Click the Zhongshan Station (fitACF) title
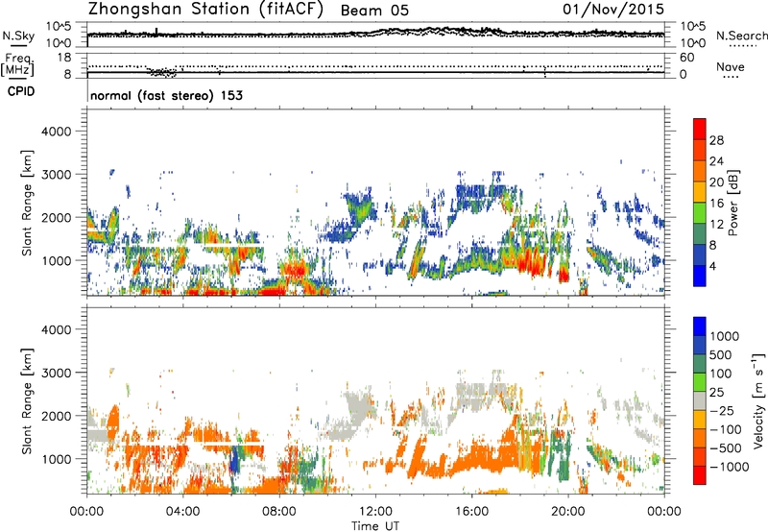The width and height of the screenshot is (768, 532). [x=205, y=9]
